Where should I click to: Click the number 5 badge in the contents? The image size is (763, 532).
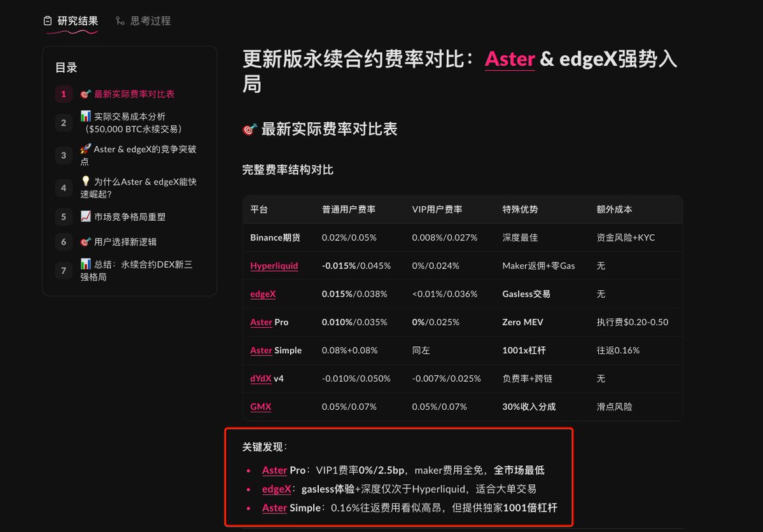(x=63, y=216)
